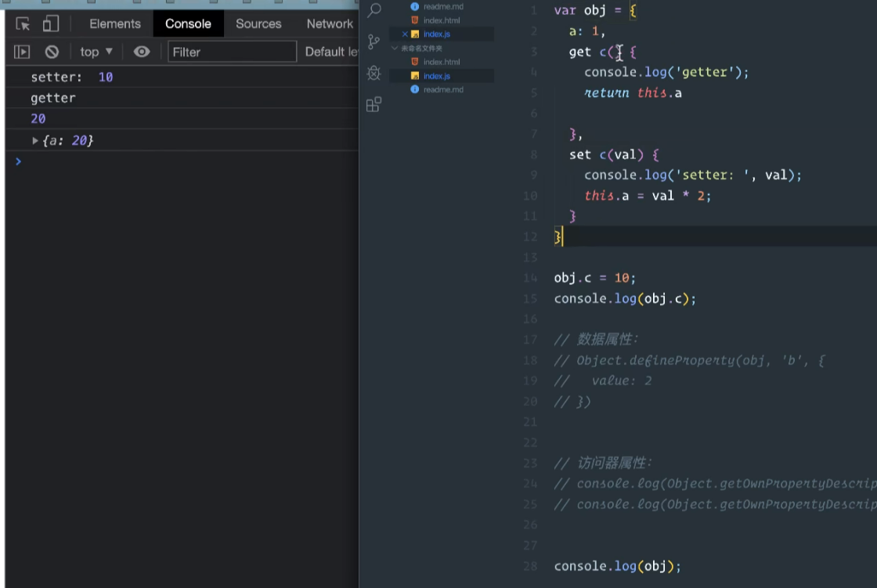Image resolution: width=877 pixels, height=588 pixels.
Task: Click the 'console.log(obj.c);' code line
Action: coord(625,299)
